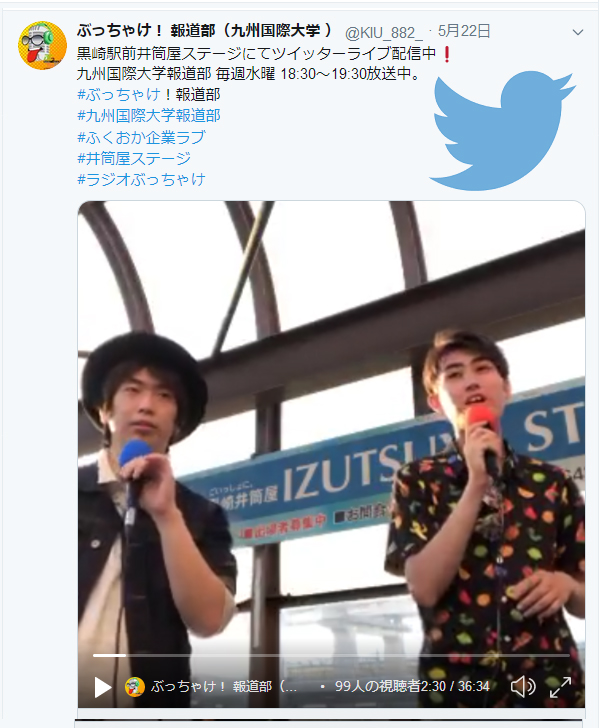Click the account name ぶっちゃけ！報道部（九州国際大学）

pos(205,31)
